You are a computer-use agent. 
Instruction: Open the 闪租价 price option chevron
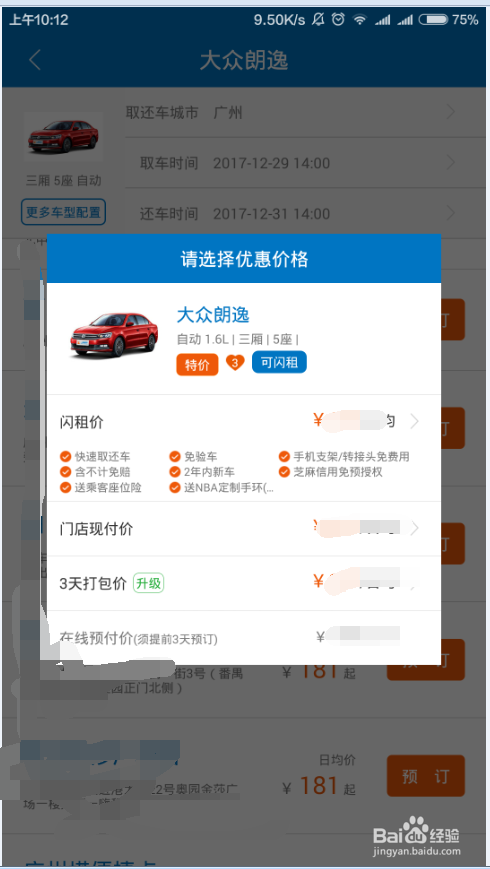tap(415, 422)
